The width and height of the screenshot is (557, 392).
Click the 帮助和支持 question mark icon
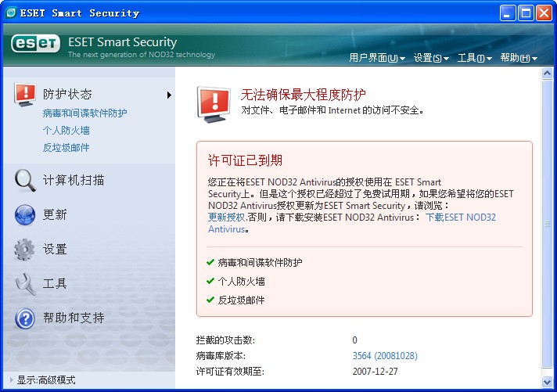pyautogui.click(x=25, y=318)
